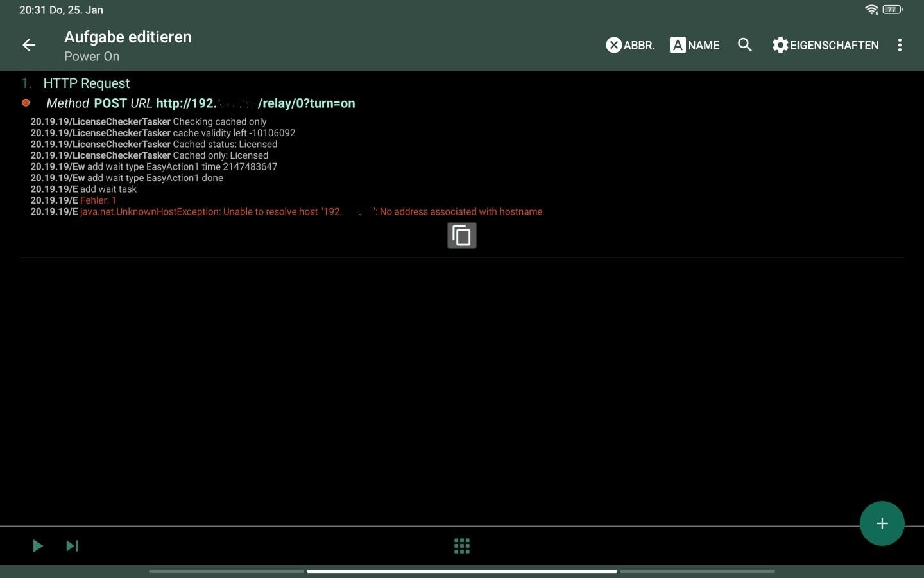Open the grid icon in the bottom bar

(461, 546)
